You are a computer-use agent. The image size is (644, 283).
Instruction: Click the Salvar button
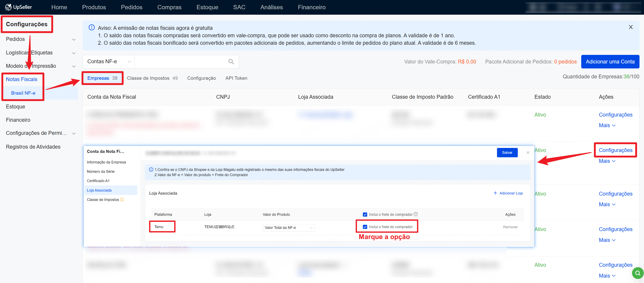click(507, 152)
